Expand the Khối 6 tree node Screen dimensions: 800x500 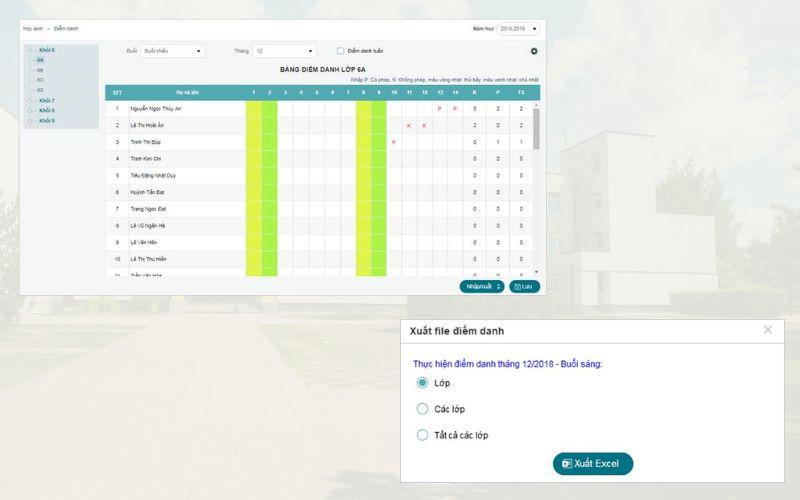pyautogui.click(x=30, y=50)
